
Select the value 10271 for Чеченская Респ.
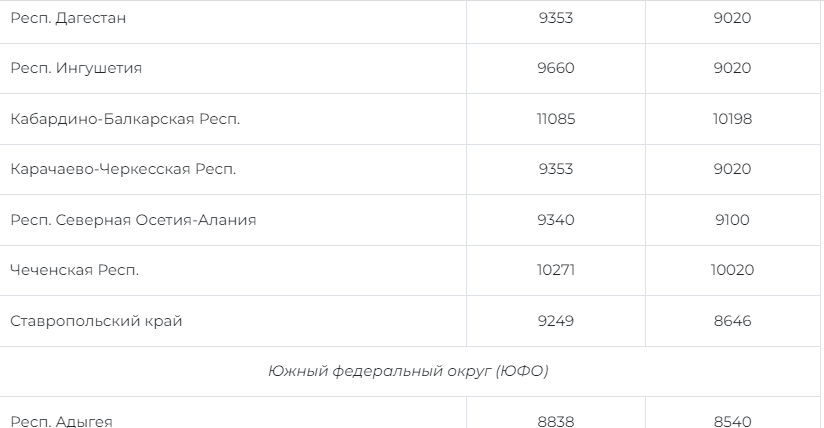tap(555, 270)
